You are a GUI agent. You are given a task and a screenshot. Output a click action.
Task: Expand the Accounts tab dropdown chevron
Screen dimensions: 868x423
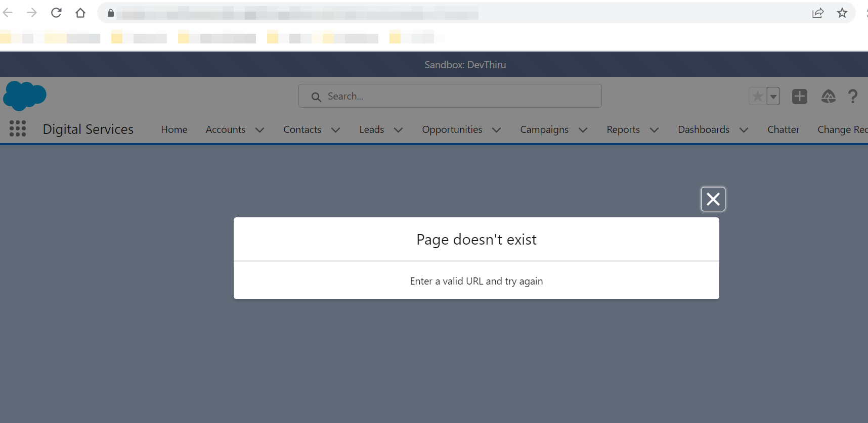(x=260, y=130)
